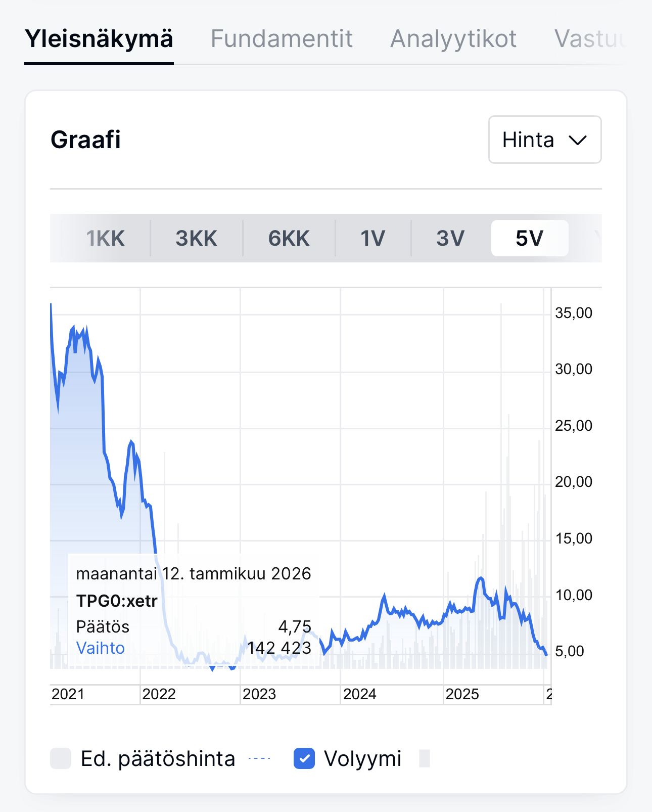Viewport: 652px width, 812px height.
Task: Switch chart to 1V range
Action: [373, 238]
